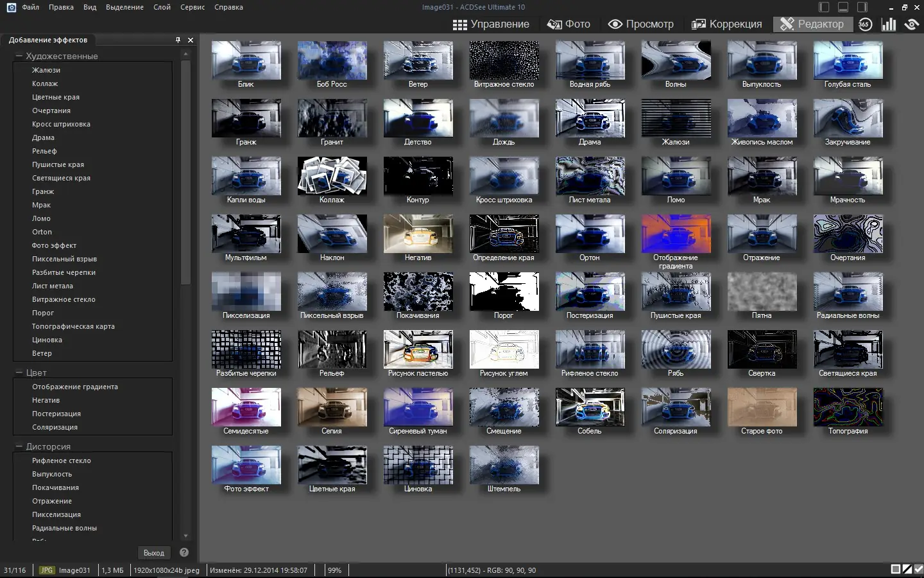Click the checkmark icon in status bar
Image resolution: width=924 pixels, height=578 pixels.
coord(918,569)
